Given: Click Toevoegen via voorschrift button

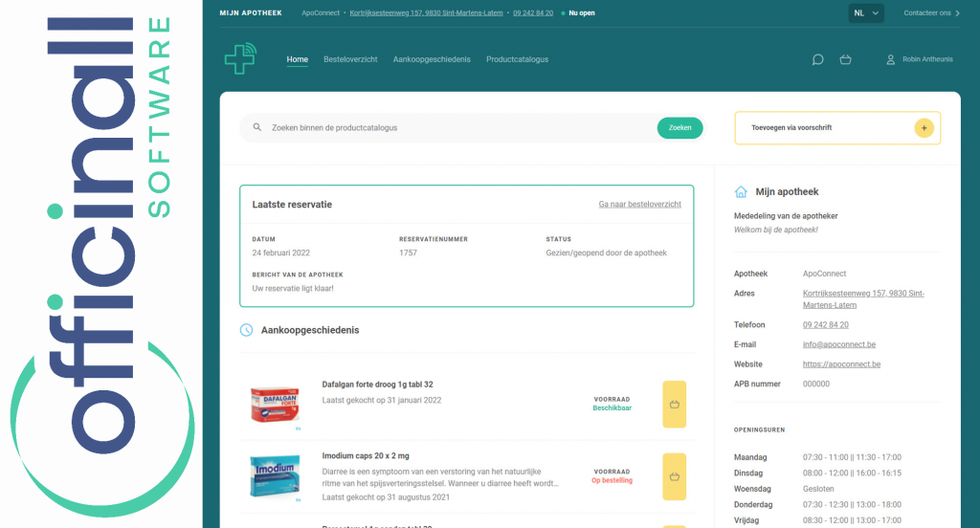Looking at the screenshot, I should (837, 128).
